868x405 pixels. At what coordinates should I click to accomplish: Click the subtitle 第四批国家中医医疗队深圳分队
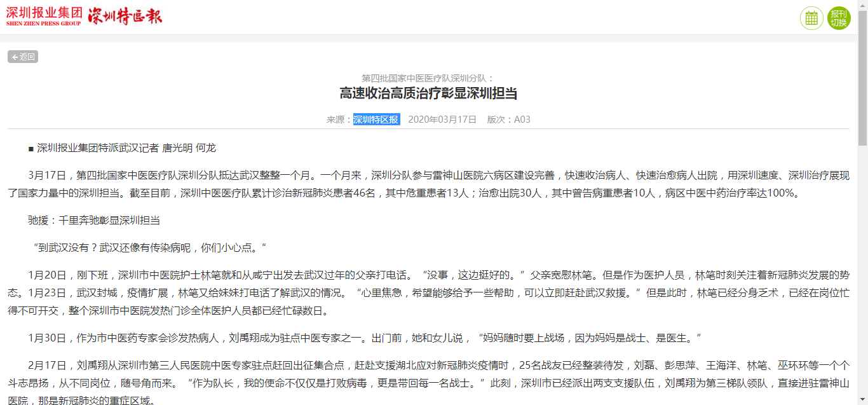point(428,78)
